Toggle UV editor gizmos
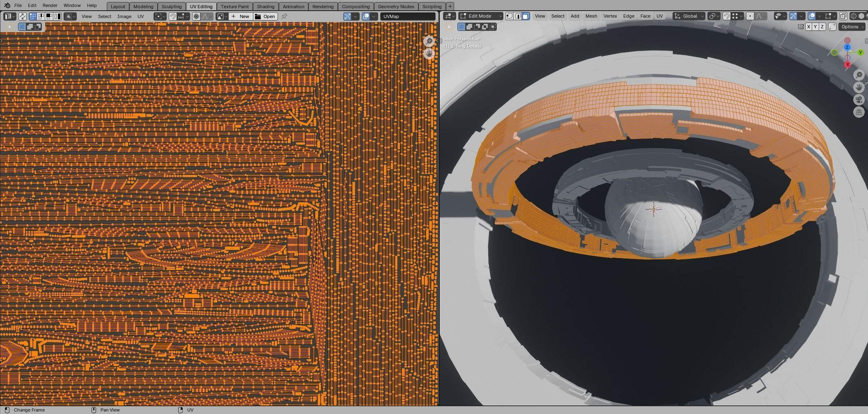Screen dimensions: 868x414 click(x=347, y=16)
